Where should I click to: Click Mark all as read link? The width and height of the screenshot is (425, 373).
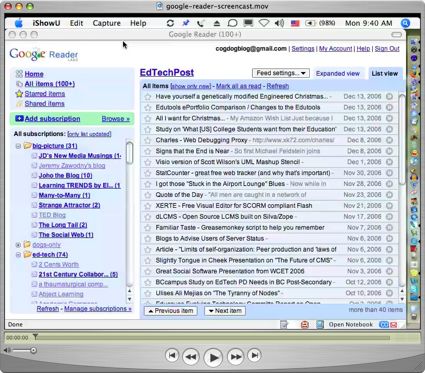pyautogui.click(x=239, y=86)
